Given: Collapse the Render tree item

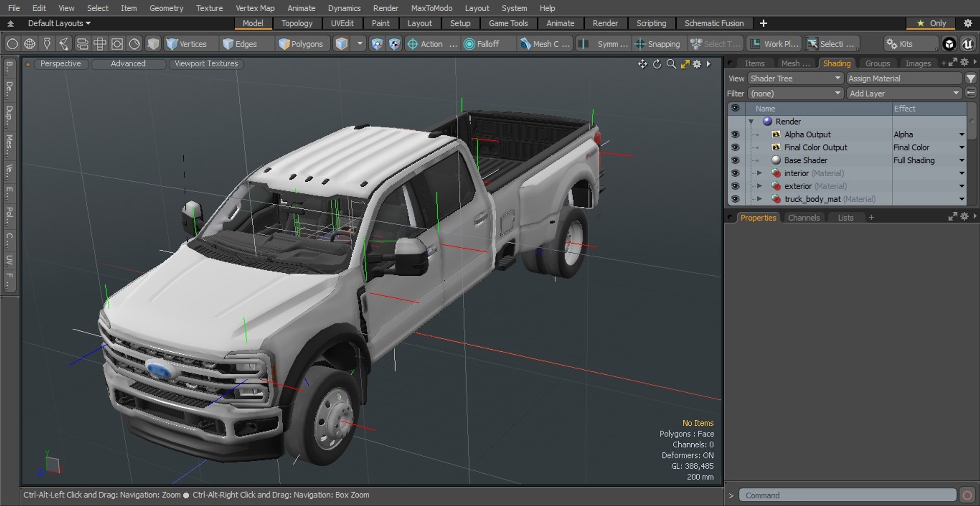Looking at the screenshot, I should [x=751, y=122].
